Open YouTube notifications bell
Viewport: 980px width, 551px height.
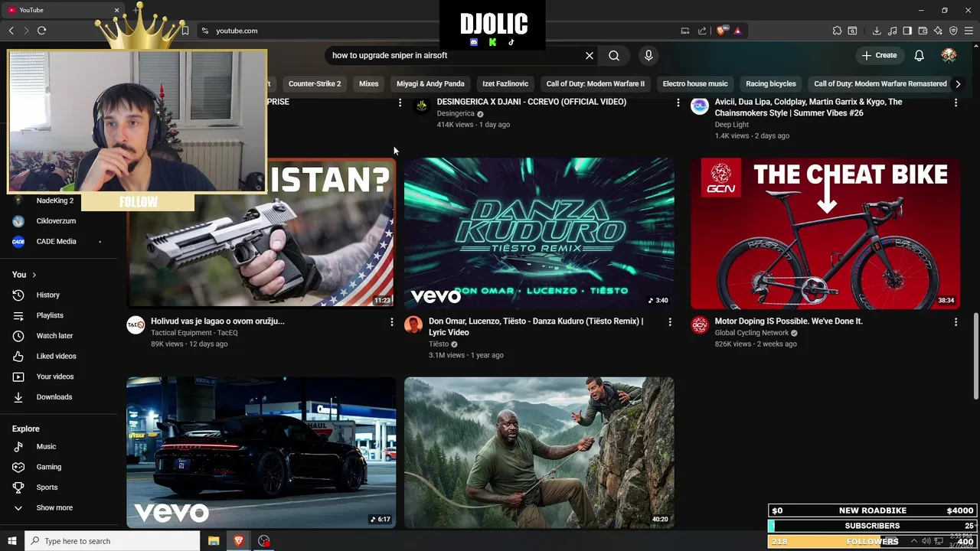[x=919, y=55]
